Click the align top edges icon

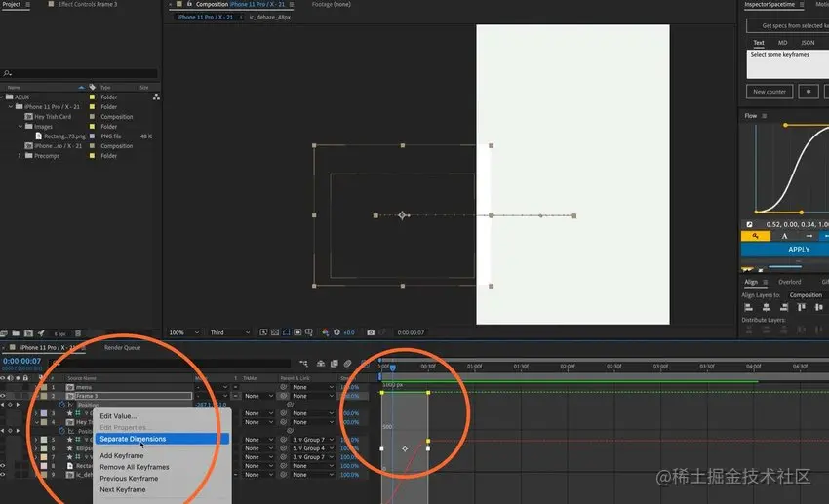[x=801, y=307]
